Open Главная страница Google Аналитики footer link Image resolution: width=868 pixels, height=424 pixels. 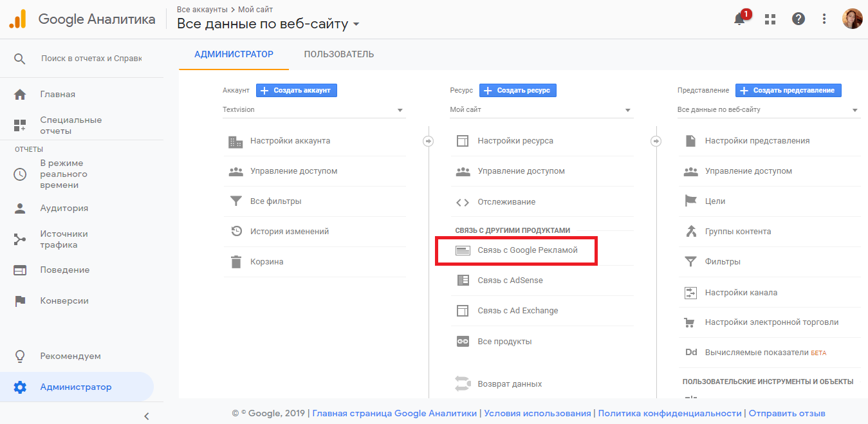coord(394,414)
